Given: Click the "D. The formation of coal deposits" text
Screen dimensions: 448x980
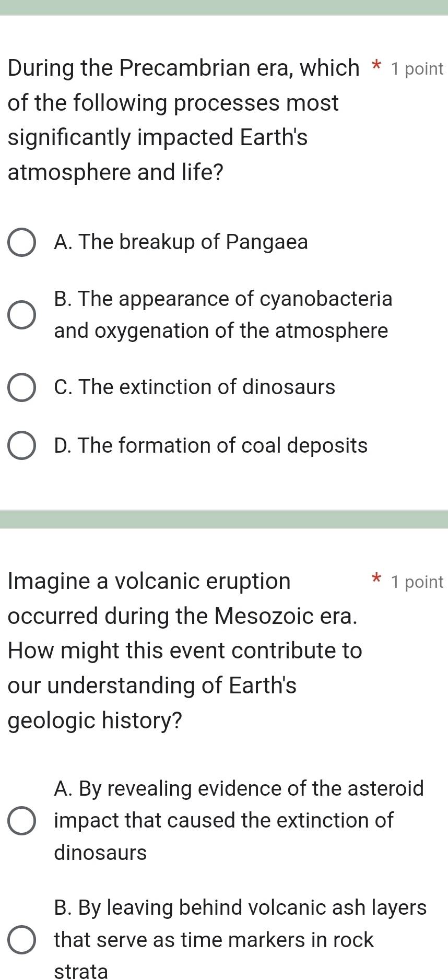Looking at the screenshot, I should pyautogui.click(x=210, y=446).
